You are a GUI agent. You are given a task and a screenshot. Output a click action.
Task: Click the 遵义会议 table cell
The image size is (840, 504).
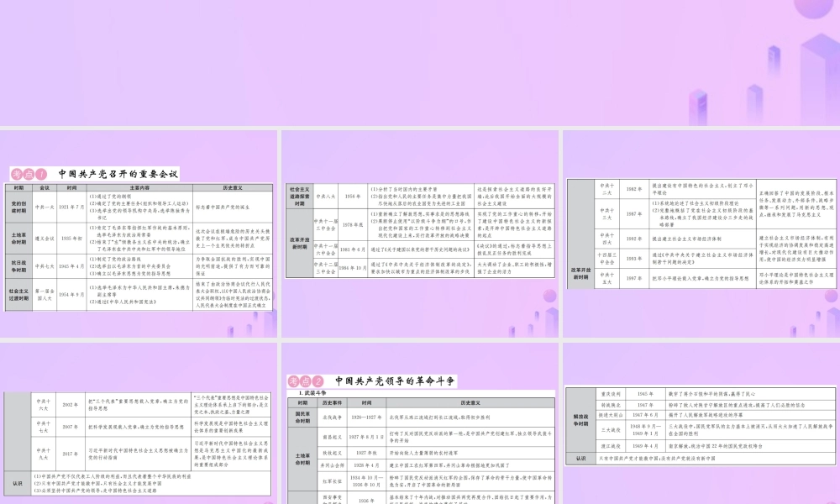[45, 239]
